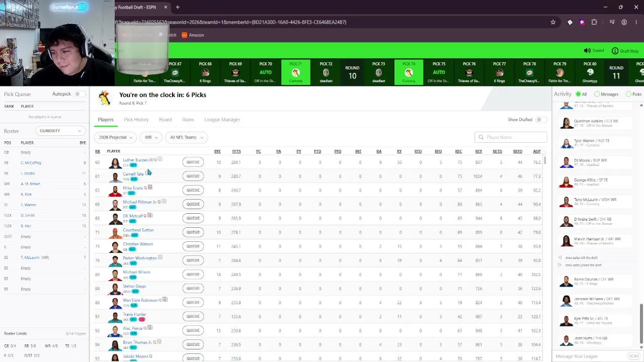Select Pick 71 Curiosity team logo
The height and width of the screenshot is (362, 644).
(x=296, y=73)
